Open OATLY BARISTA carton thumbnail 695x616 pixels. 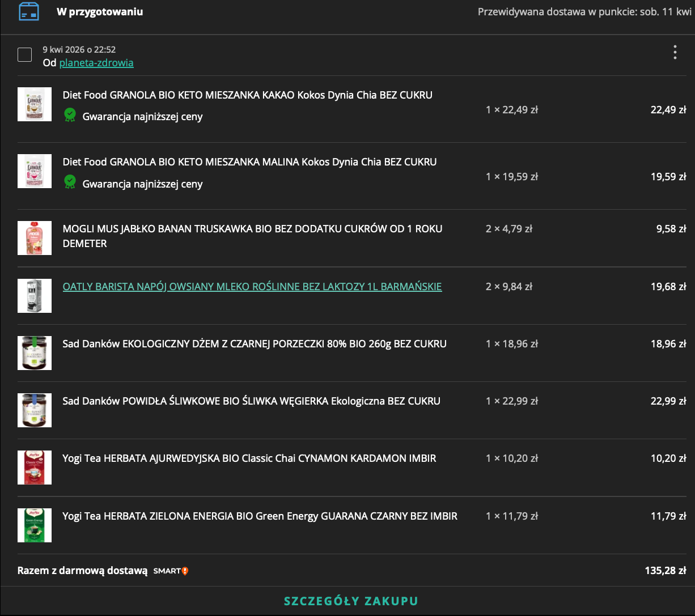coord(35,296)
